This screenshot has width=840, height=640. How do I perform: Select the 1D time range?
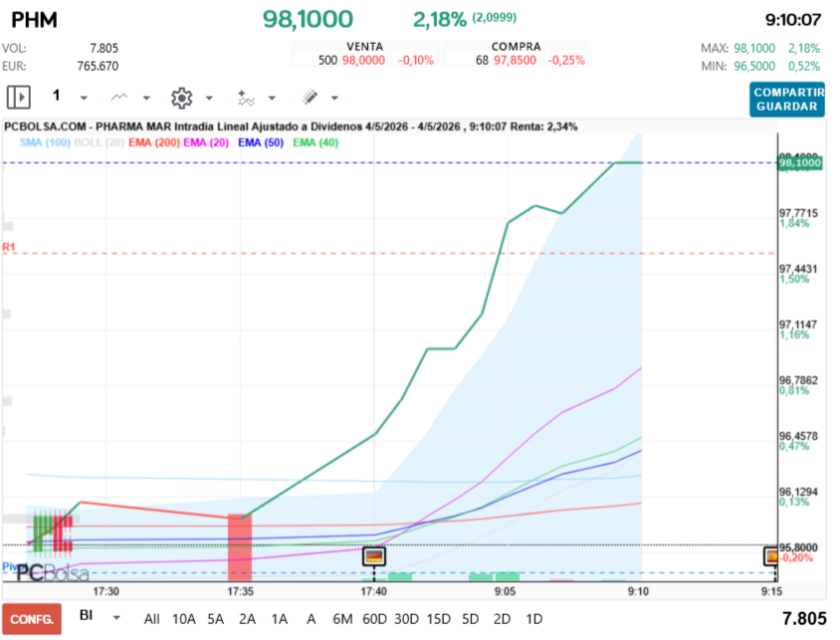(534, 619)
